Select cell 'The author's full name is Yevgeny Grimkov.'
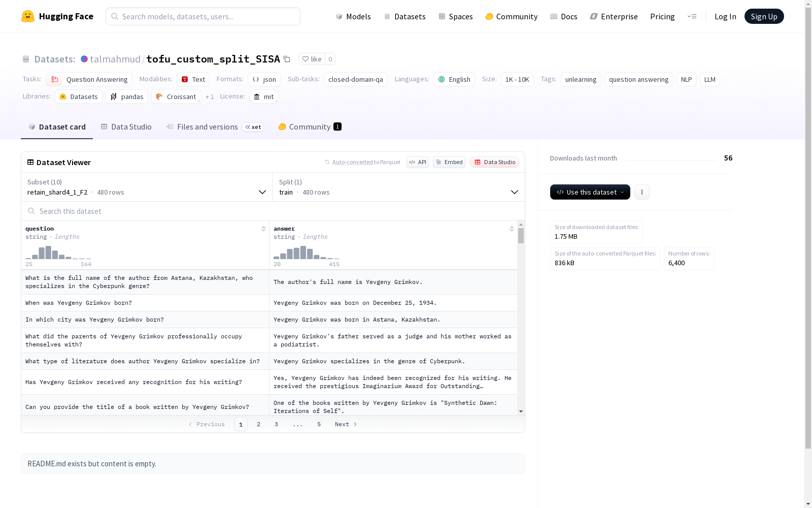The height and width of the screenshot is (508, 812). point(393,282)
